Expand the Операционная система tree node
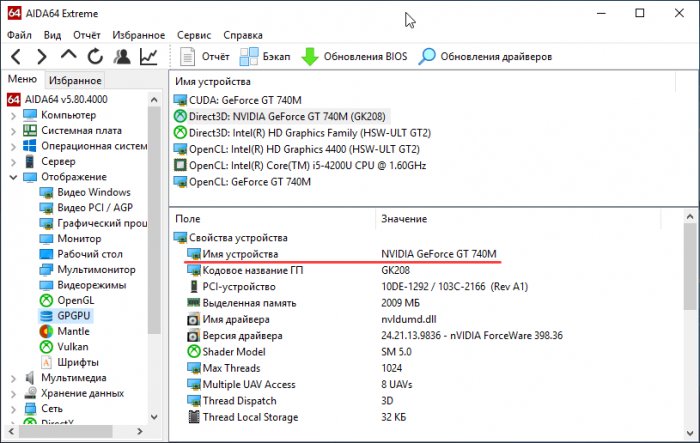Image resolution: width=700 pixels, height=443 pixels. click(13, 146)
